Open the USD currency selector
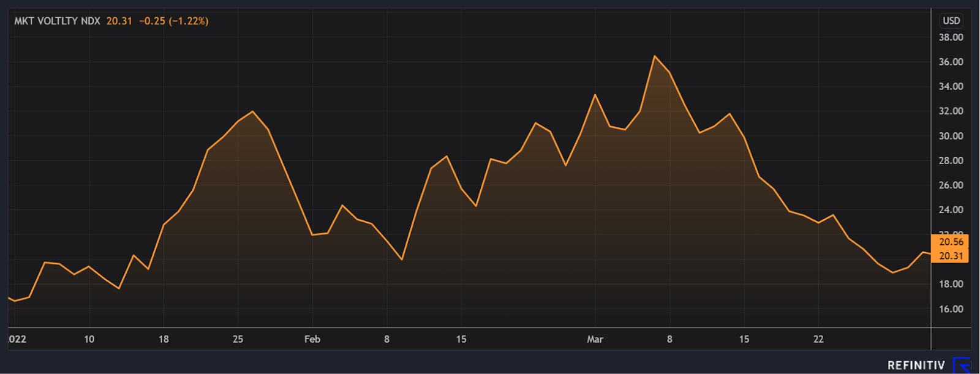This screenshot has width=980, height=374. (x=951, y=20)
